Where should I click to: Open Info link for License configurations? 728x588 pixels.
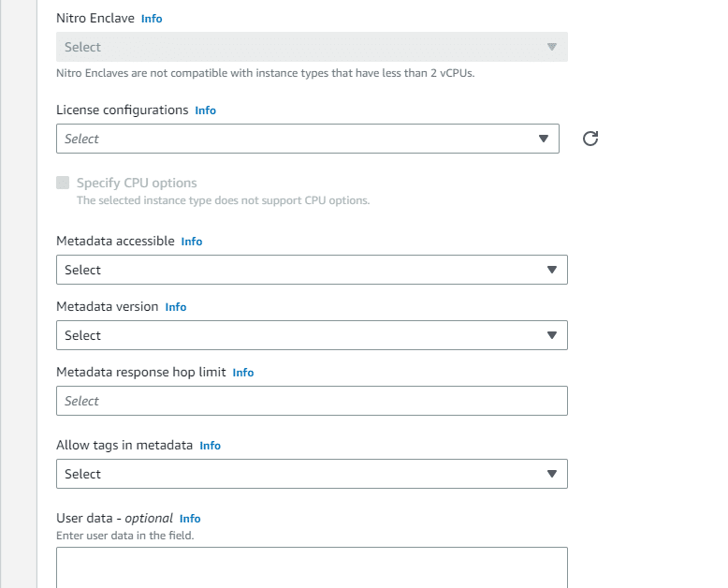point(205,110)
